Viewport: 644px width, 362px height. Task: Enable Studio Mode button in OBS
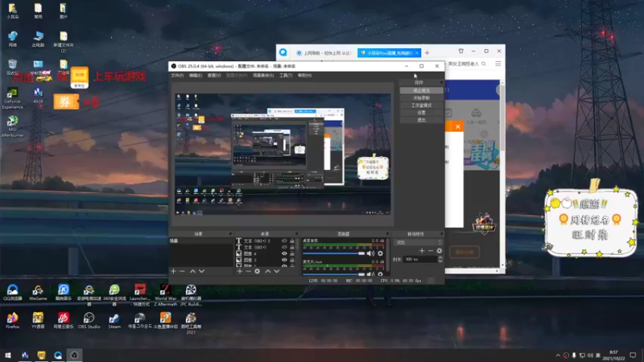point(421,105)
